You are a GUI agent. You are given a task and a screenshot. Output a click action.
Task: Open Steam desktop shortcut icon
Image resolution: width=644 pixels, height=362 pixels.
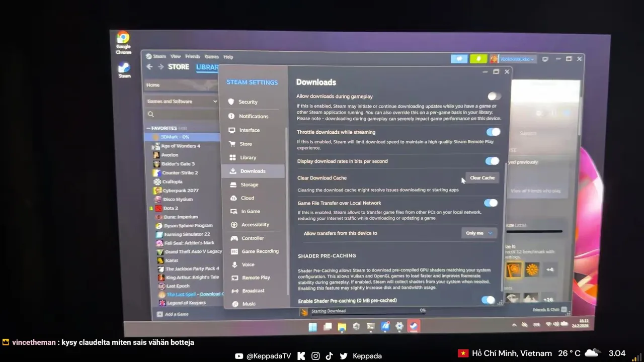(124, 70)
